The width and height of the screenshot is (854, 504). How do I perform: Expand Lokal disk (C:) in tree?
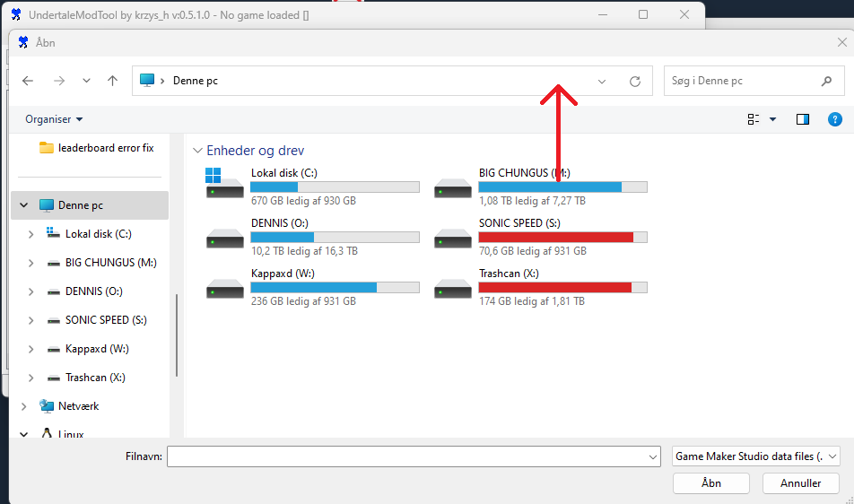(31, 234)
